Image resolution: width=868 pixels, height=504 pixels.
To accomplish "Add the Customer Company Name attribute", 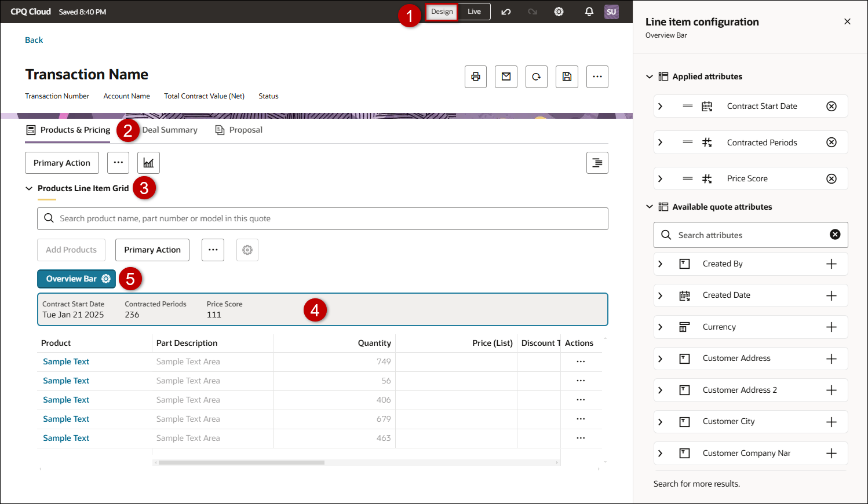I will pos(831,453).
